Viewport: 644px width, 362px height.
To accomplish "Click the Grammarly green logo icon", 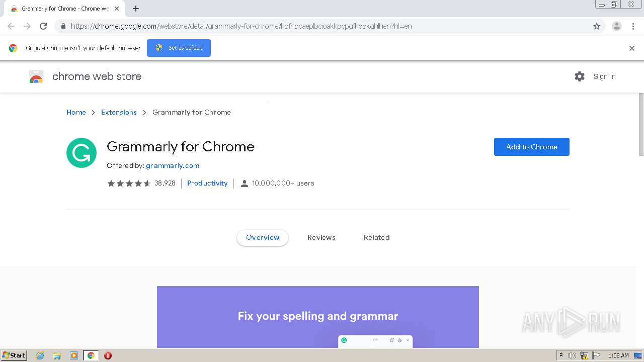I will click(x=82, y=153).
